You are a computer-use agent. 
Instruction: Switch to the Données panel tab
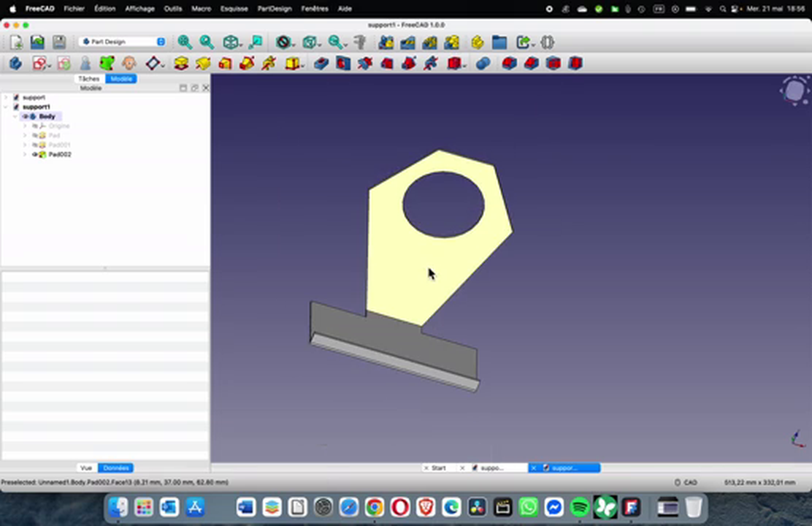click(x=115, y=468)
